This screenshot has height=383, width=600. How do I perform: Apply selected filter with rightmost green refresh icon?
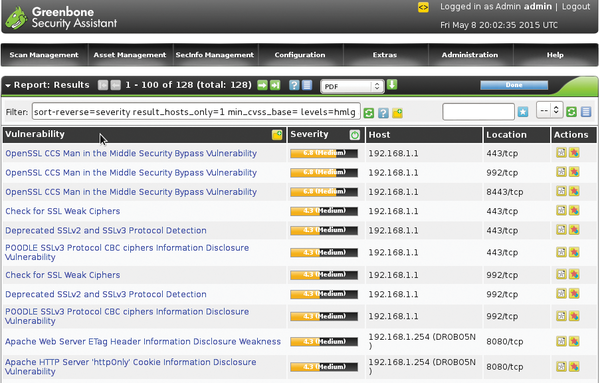tap(571, 112)
